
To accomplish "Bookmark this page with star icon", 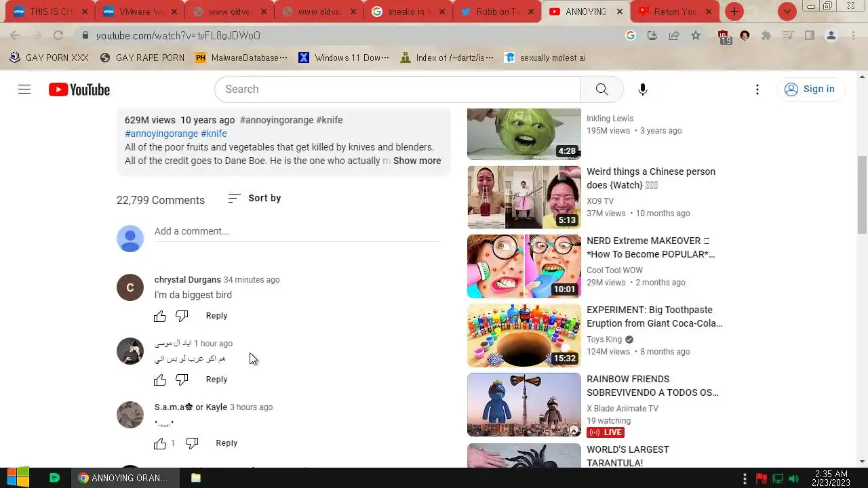I will pyautogui.click(x=696, y=35).
